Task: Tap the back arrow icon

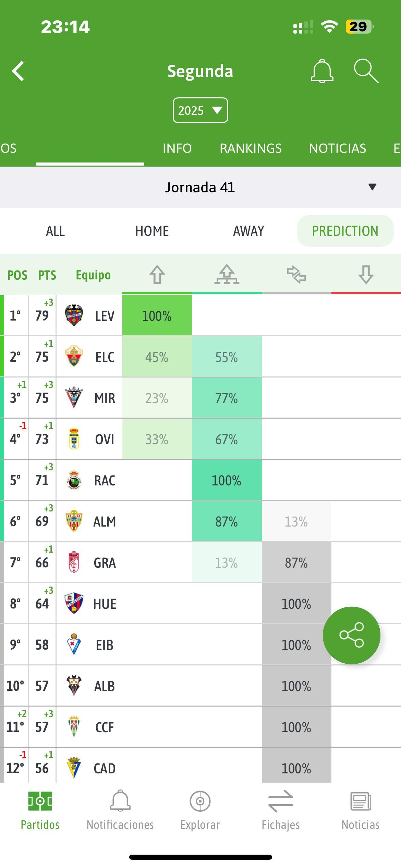Action: 18,71
